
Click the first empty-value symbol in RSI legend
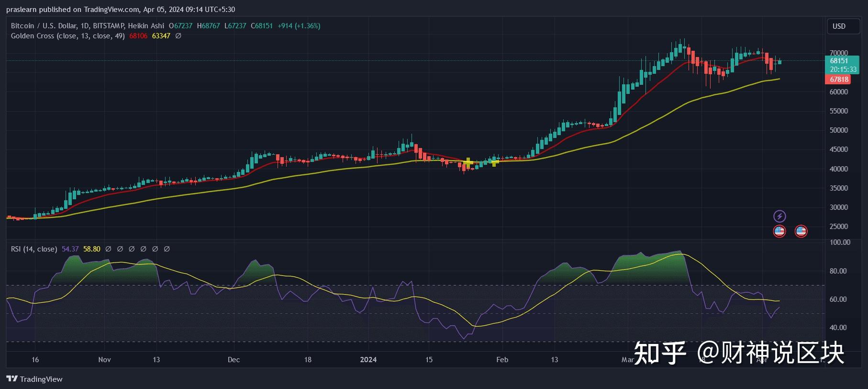click(x=108, y=249)
